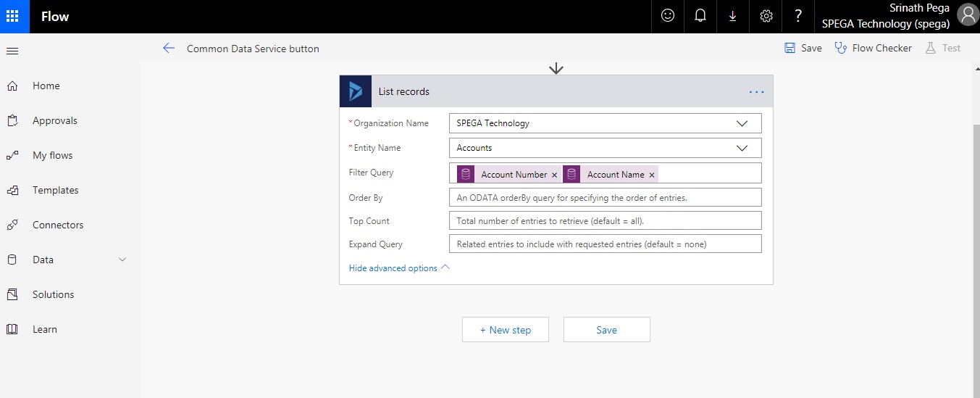Open the Templates page
The image size is (980, 398).
click(55, 190)
